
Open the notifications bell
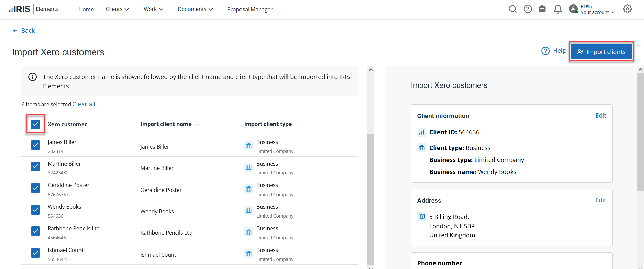click(x=558, y=9)
